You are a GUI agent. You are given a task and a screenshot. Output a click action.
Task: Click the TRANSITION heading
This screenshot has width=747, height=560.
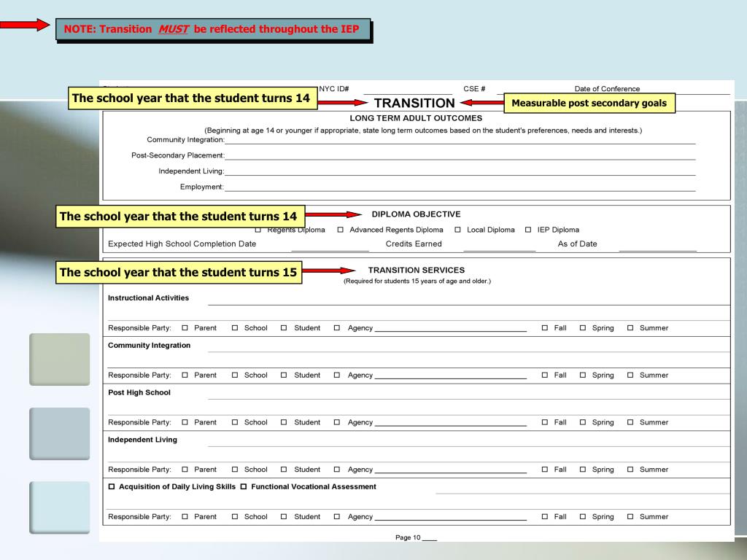tap(414, 103)
